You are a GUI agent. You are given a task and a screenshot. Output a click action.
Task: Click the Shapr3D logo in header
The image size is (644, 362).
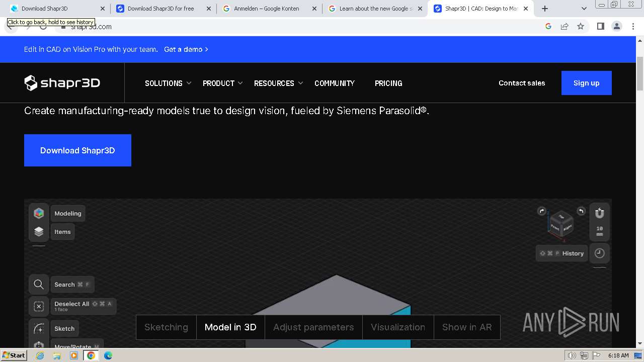coord(62,83)
